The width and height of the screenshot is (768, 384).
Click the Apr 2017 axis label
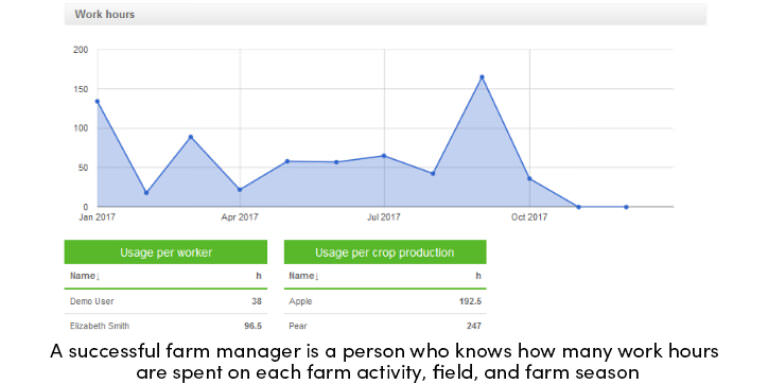[240, 217]
